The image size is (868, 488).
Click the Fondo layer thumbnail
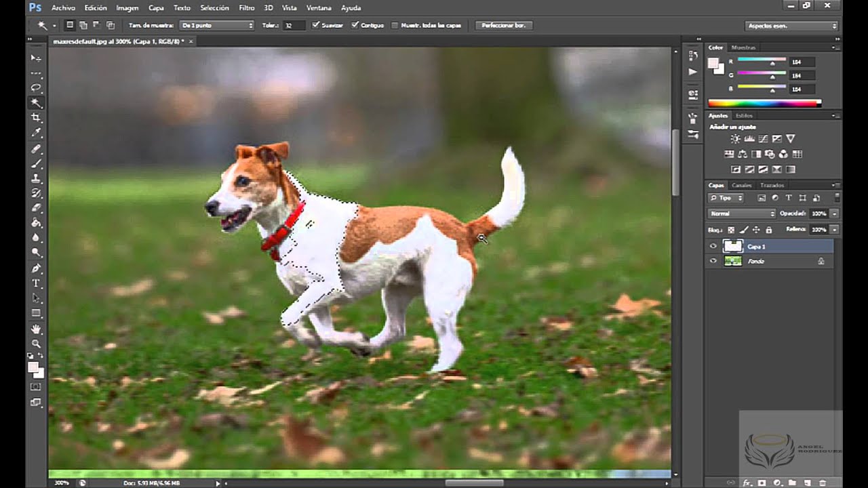pos(733,261)
